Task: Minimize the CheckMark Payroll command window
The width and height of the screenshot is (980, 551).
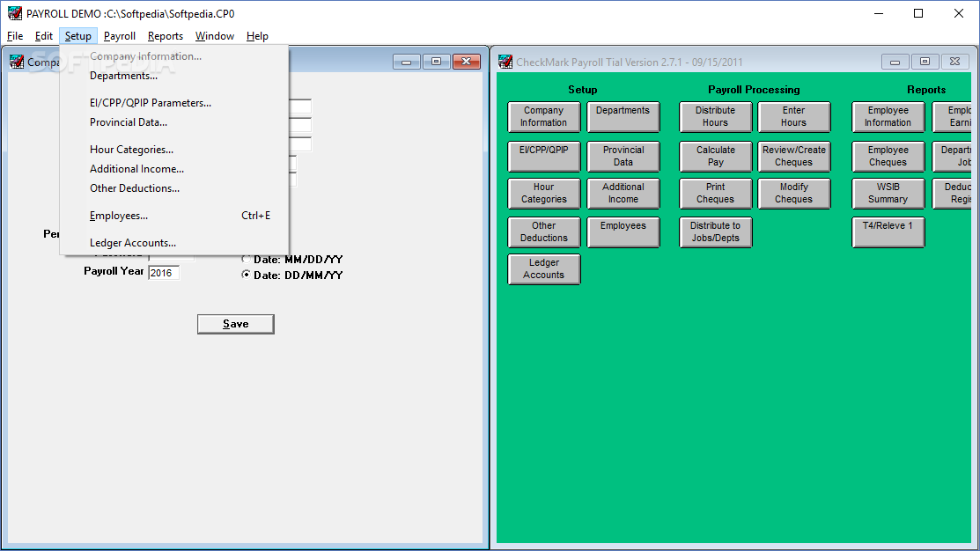Action: click(895, 62)
